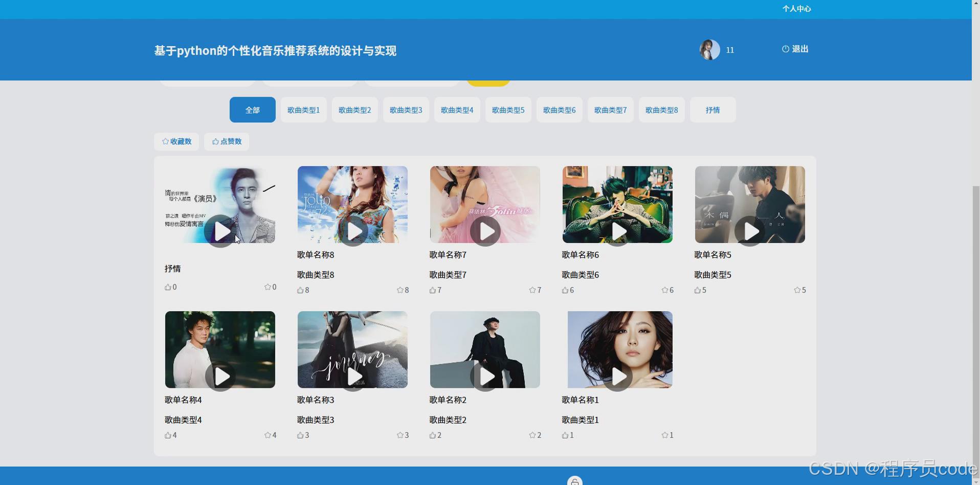Select the 抒情 genre filter
The width and height of the screenshot is (980, 485).
click(x=712, y=109)
